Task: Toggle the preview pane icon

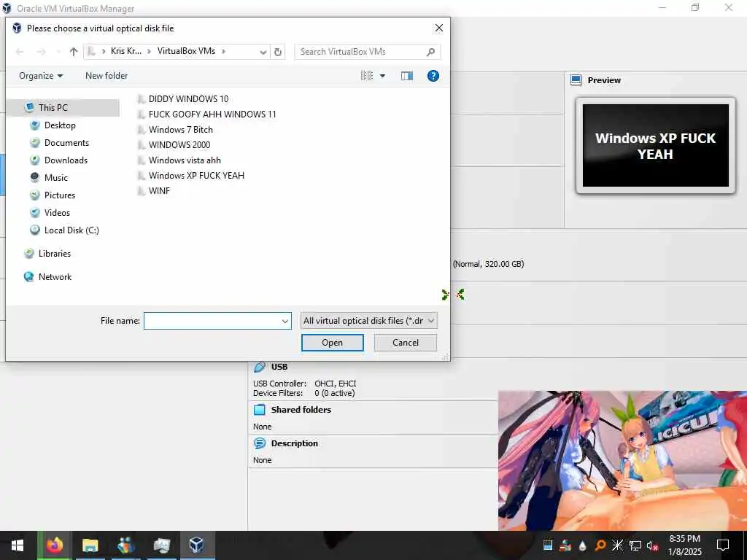Action: point(407,76)
